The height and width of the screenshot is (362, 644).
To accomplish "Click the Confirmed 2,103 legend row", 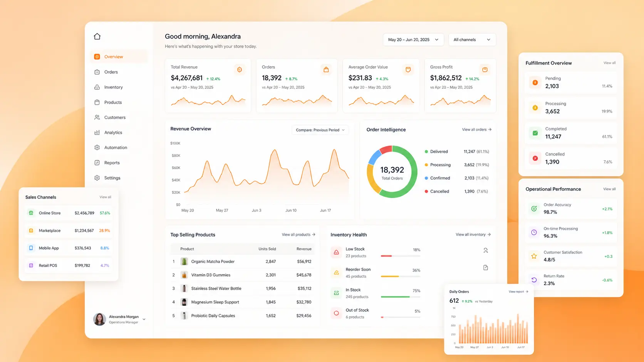I will [457, 178].
